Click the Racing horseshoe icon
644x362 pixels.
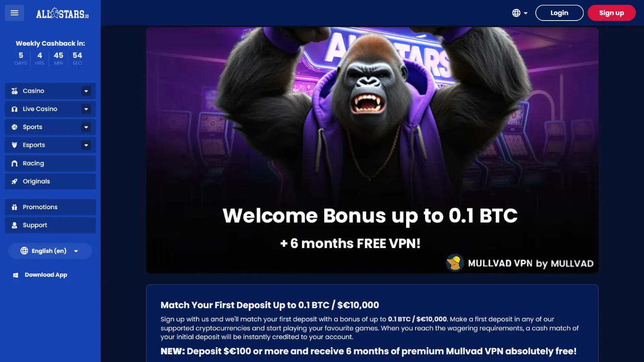tap(14, 163)
